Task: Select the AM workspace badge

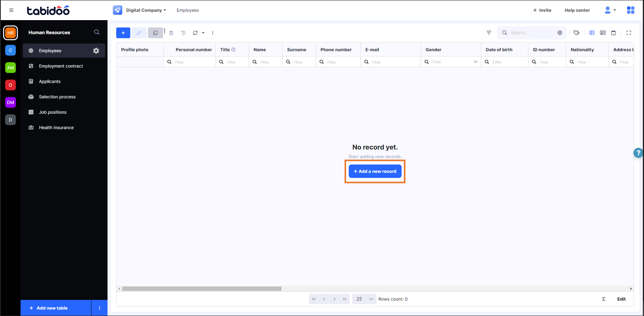Action: (x=11, y=68)
